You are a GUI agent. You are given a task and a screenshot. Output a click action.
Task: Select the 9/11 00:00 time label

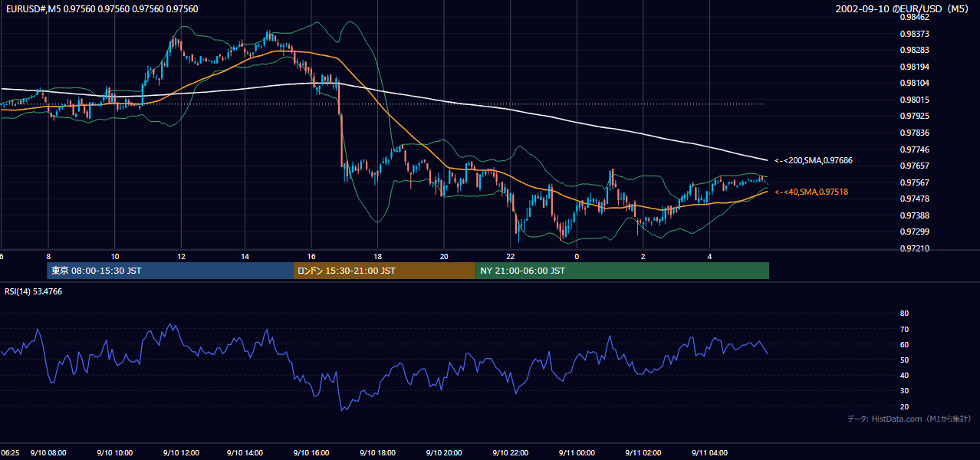pos(577,452)
